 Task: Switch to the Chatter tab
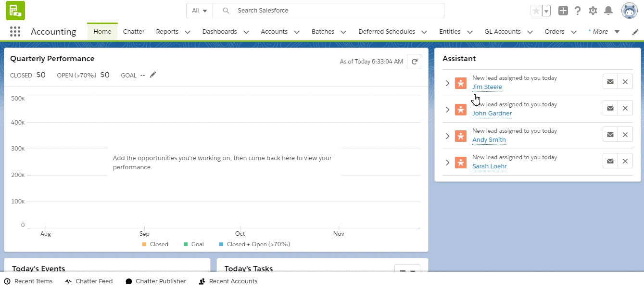pos(134,32)
